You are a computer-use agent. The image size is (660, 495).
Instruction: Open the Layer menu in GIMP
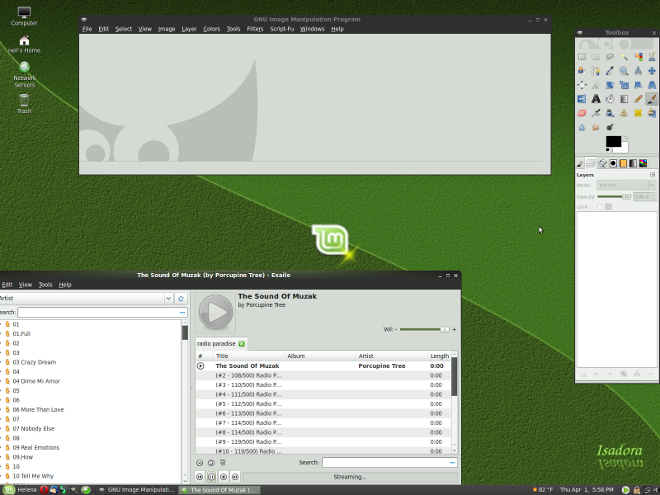click(x=189, y=29)
